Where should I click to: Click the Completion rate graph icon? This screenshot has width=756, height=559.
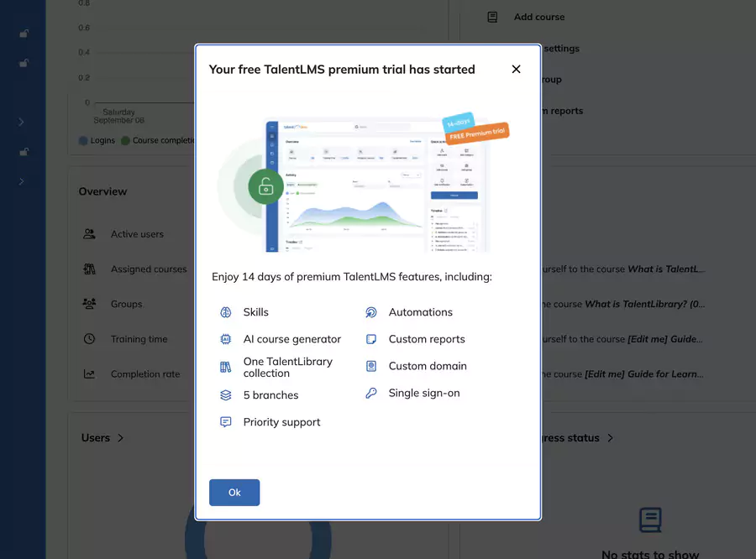tap(90, 374)
